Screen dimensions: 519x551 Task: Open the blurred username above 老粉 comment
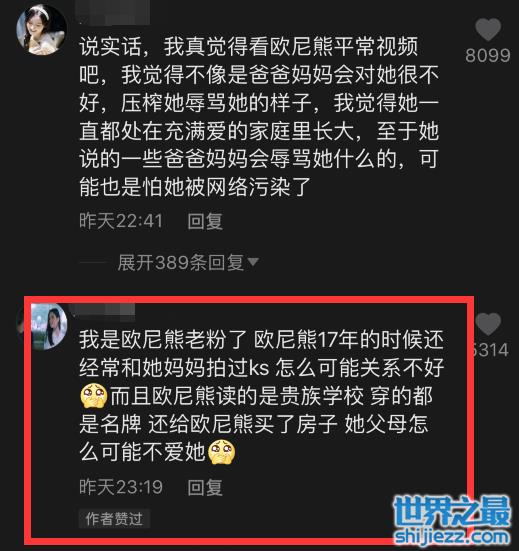click(101, 311)
